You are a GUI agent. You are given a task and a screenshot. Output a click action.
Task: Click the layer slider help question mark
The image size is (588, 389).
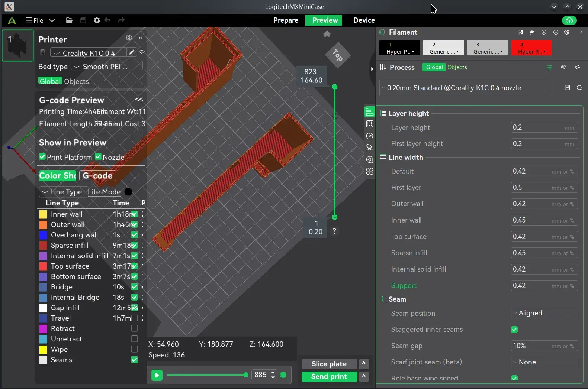tap(334, 231)
